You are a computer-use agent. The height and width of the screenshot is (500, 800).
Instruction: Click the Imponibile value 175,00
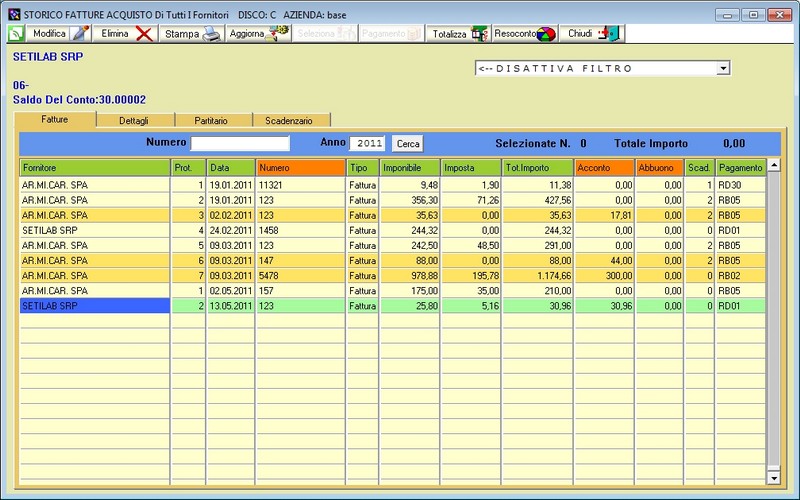tap(410, 291)
